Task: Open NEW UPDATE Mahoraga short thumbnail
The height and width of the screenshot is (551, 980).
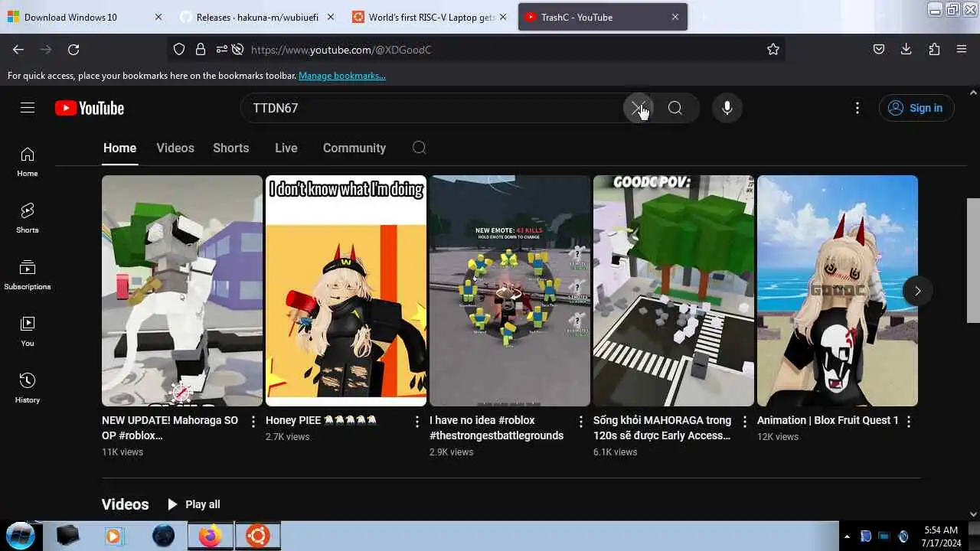Action: pyautogui.click(x=182, y=291)
